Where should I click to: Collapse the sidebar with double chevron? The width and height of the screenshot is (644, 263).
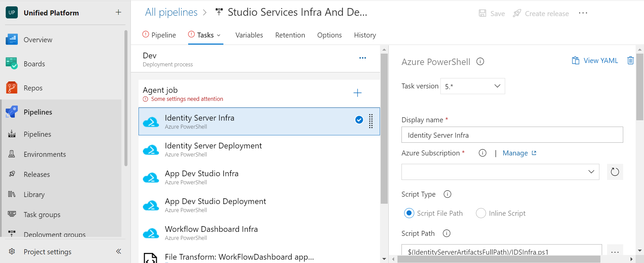118,251
